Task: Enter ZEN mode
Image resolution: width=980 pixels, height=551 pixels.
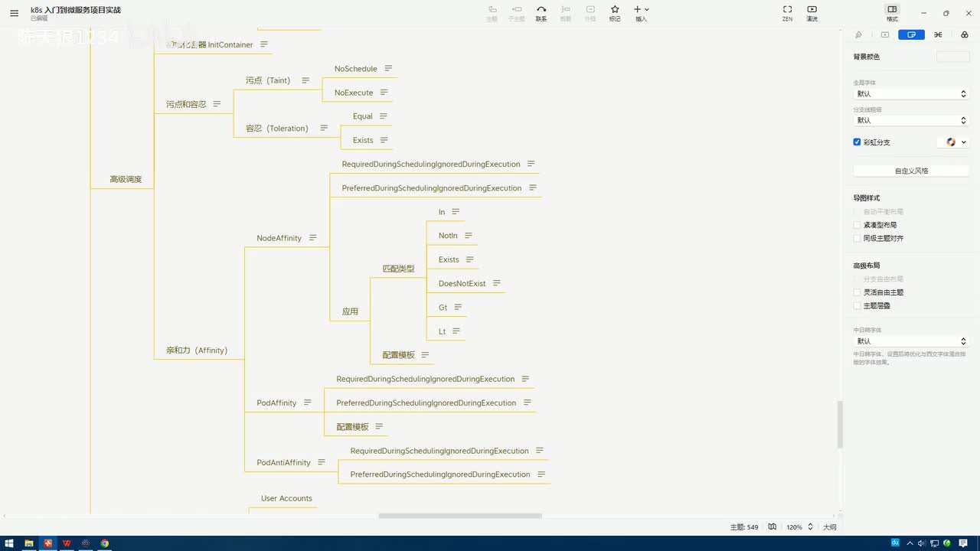Action: 787,13
